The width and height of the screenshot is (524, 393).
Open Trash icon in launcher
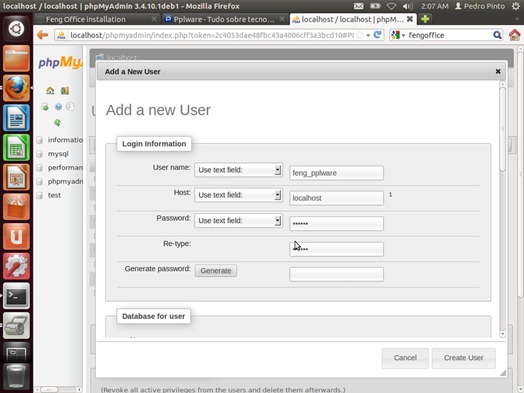(x=16, y=378)
